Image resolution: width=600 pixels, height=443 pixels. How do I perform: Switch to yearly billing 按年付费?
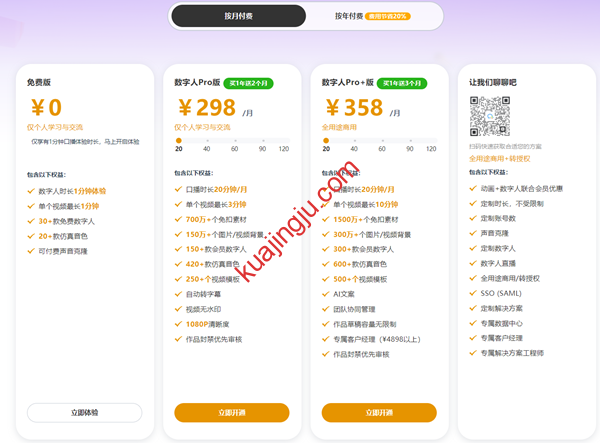349,16
